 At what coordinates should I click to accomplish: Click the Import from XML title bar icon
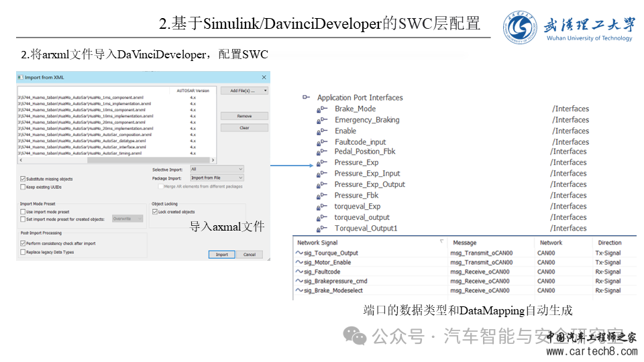click(x=20, y=77)
